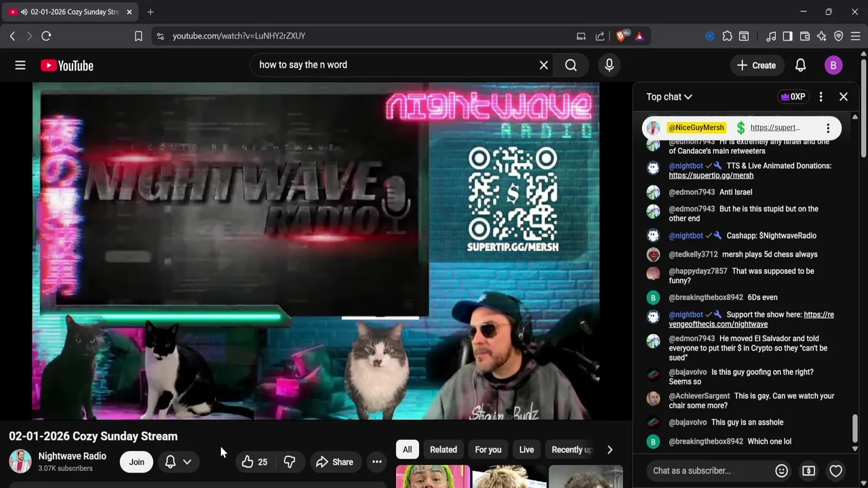
Task: Like the Cozy Sunday Stream video
Action: point(254,462)
